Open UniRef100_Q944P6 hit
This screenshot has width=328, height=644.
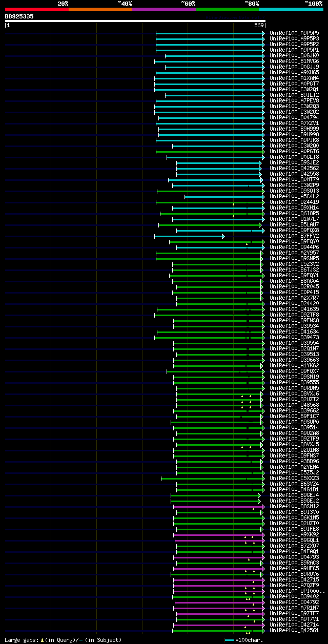pyautogui.click(x=294, y=247)
